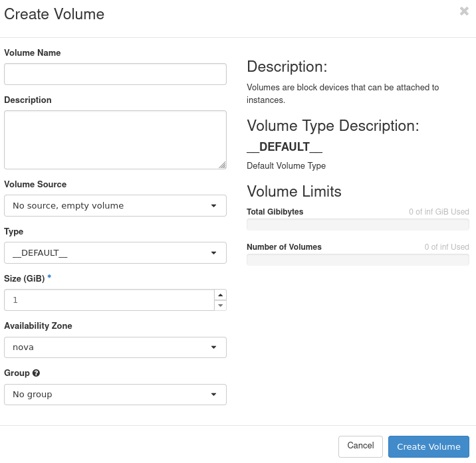Click the Size (GiB) field label
476x463 pixels.
pos(25,279)
